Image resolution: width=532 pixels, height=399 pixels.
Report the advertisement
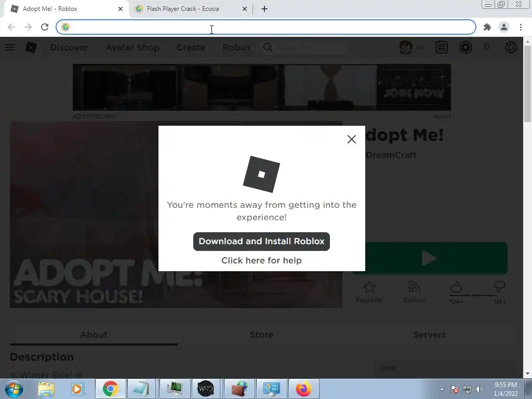[442, 116]
